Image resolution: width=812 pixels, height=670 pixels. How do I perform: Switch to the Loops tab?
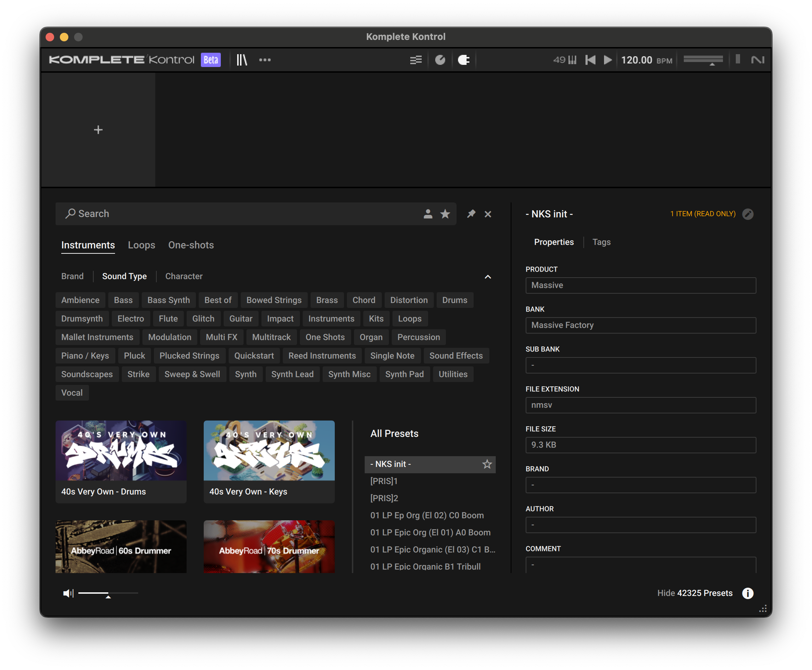coord(141,245)
